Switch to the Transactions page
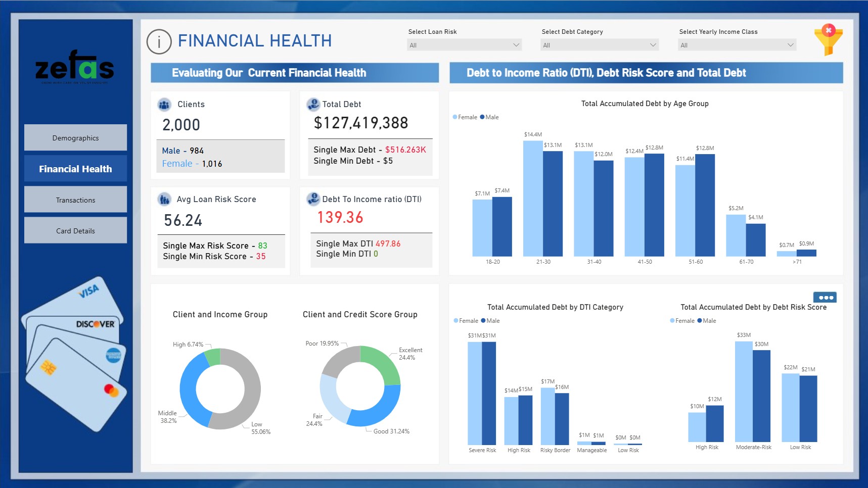 [75, 200]
